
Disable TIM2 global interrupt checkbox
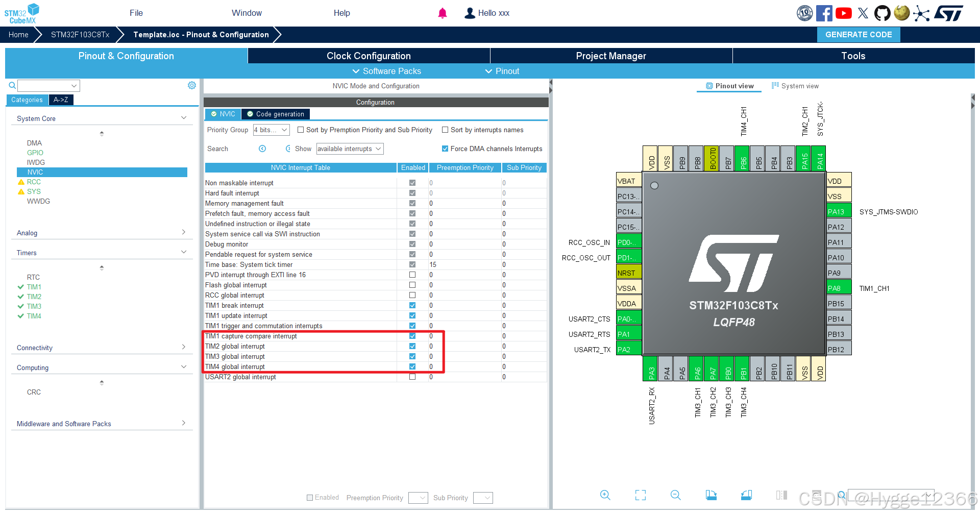(412, 346)
